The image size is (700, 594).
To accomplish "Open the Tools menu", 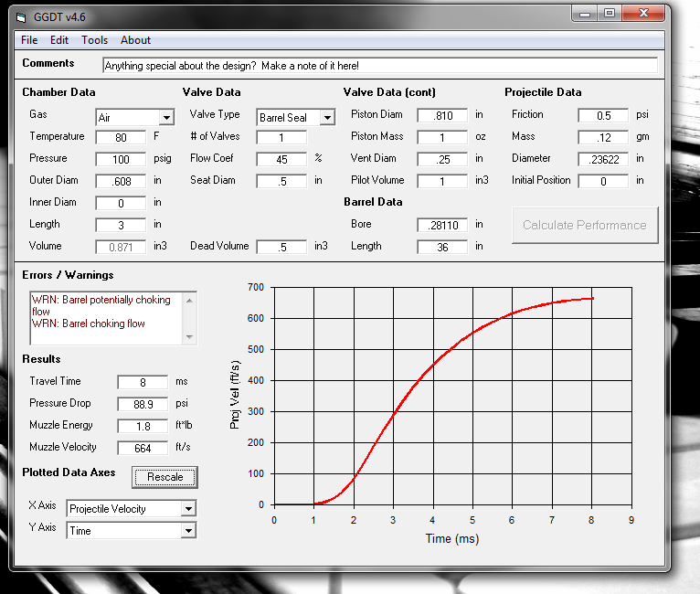I will point(94,40).
